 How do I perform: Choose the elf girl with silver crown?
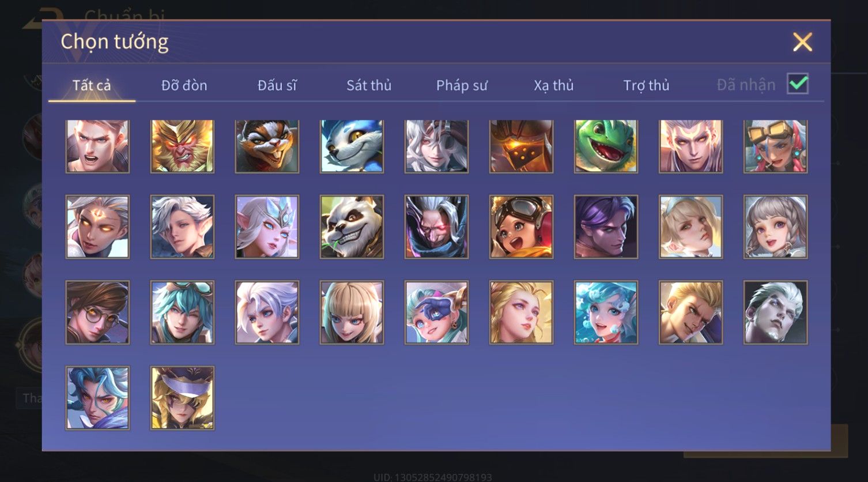267,227
